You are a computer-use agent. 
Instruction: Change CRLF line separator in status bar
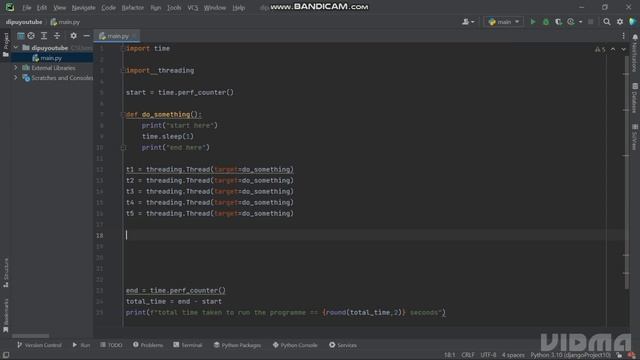468,355
